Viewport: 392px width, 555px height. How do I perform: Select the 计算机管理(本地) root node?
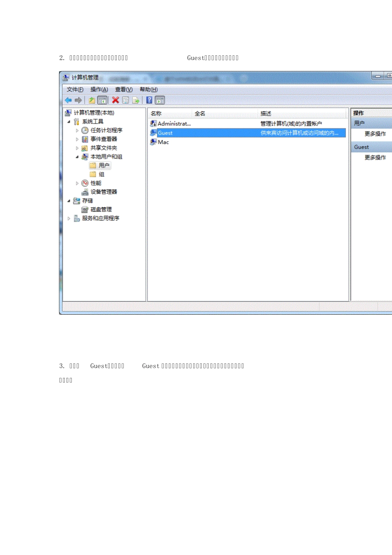[94, 113]
